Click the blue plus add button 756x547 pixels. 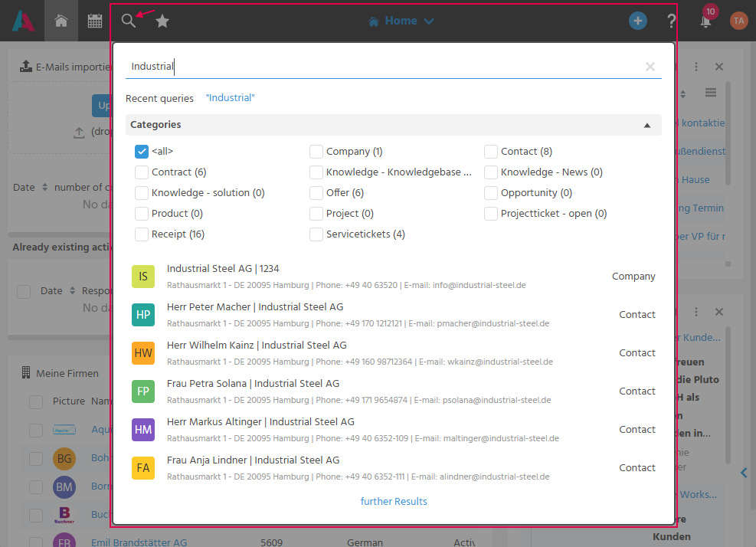638,21
